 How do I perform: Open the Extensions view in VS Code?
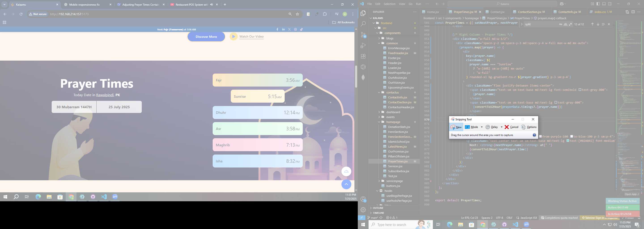click(x=363, y=56)
